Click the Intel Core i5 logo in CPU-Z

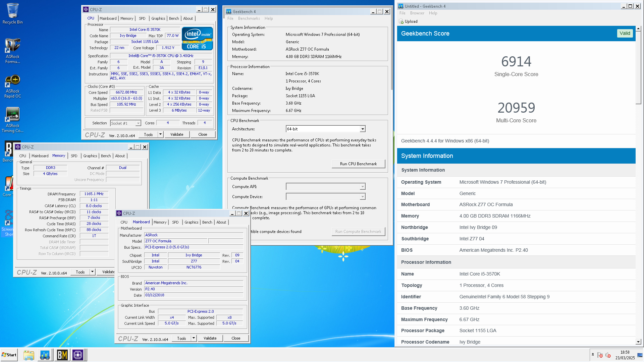(197, 39)
